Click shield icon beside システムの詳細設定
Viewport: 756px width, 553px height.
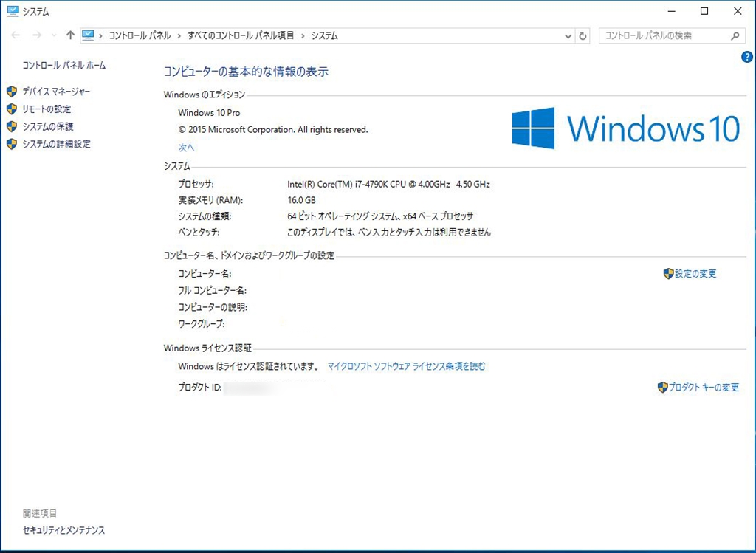tap(12, 144)
